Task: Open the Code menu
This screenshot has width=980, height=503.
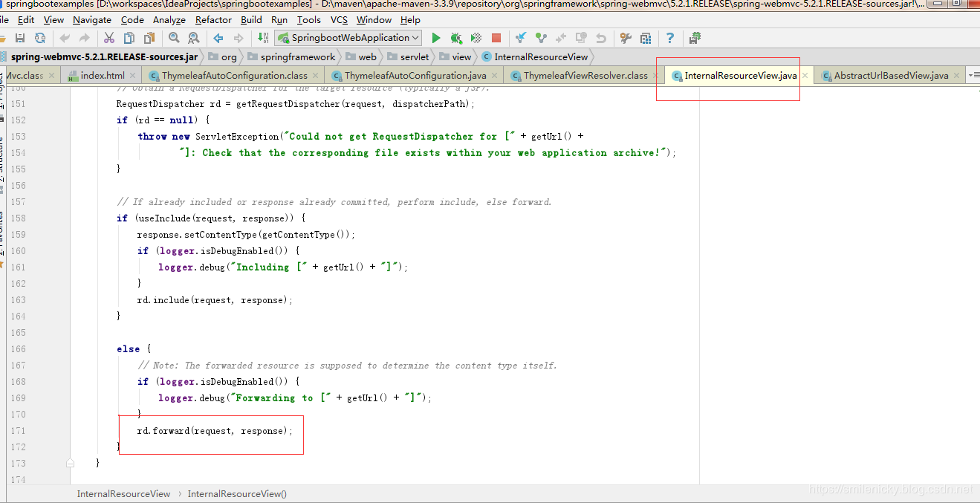Action: tap(132, 20)
